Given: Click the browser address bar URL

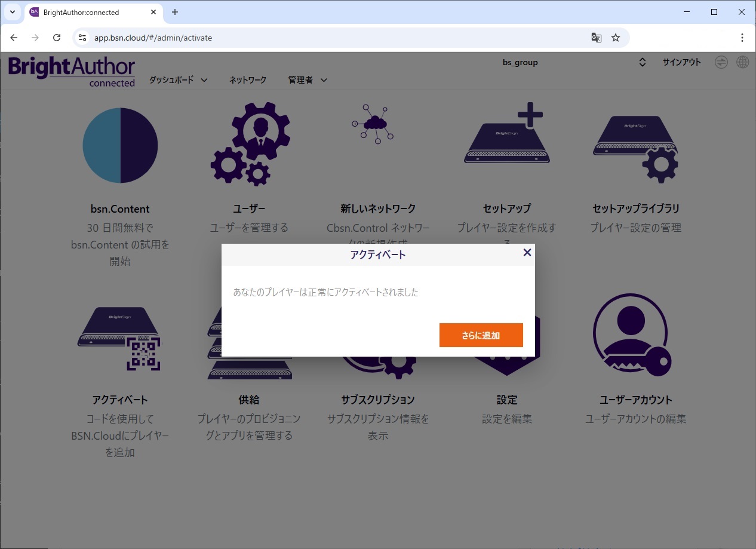Looking at the screenshot, I should pos(153,38).
